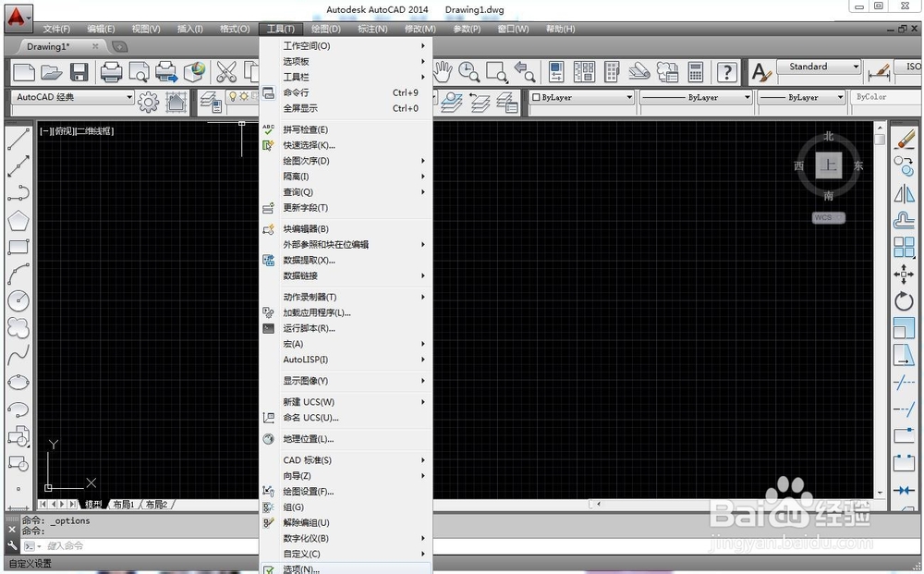Select the Mirror modify tool
Image resolution: width=924 pixels, height=574 pixels.
[904, 193]
